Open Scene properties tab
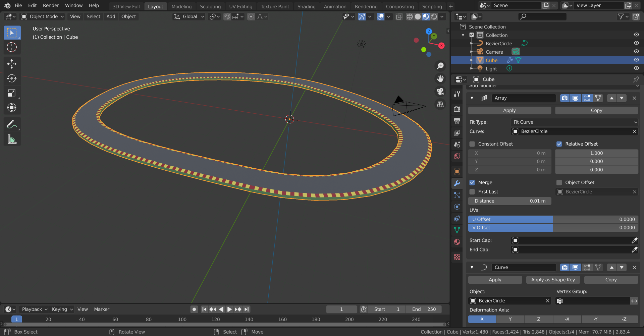 (x=457, y=145)
